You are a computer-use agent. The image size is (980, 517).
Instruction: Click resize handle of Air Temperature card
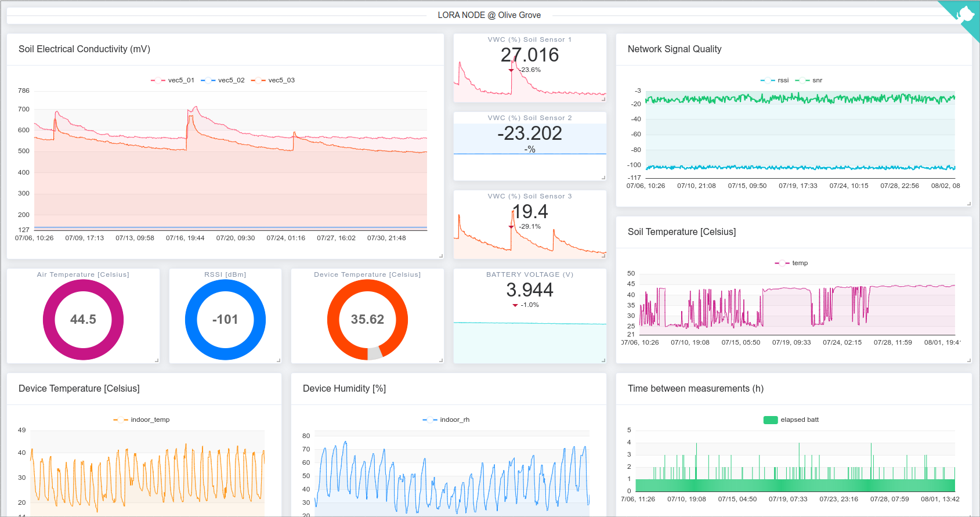click(157, 360)
